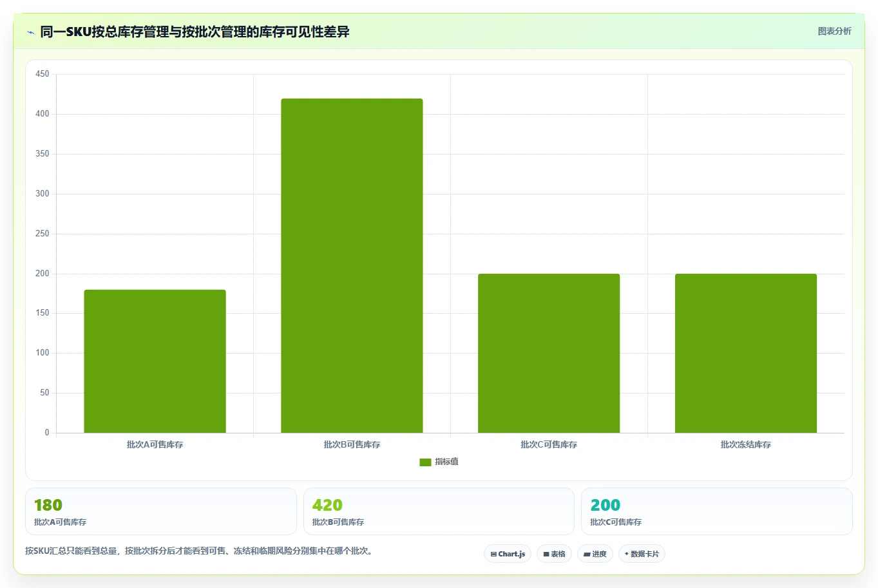Click the 批次B可售库存 x-axis label

click(x=352, y=444)
